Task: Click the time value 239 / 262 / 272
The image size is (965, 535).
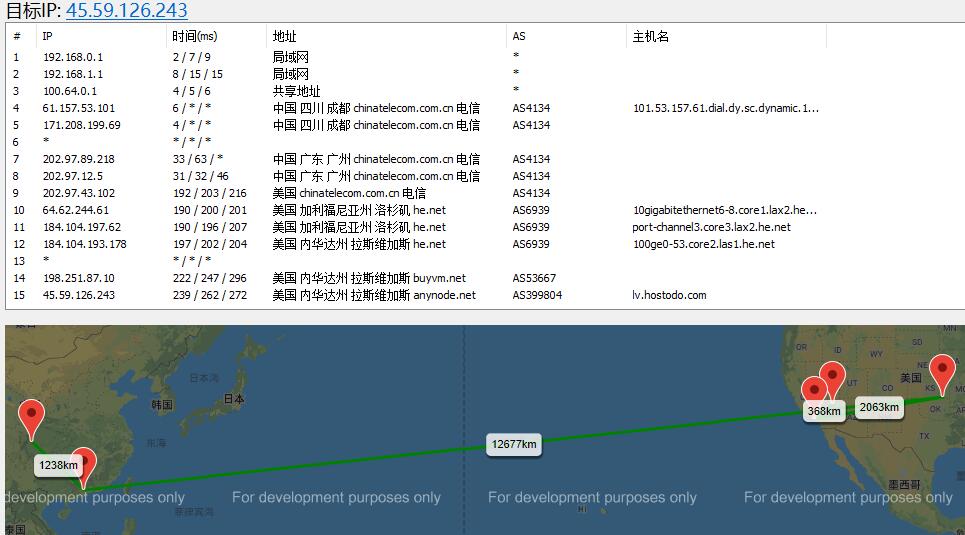Action: 210,295
